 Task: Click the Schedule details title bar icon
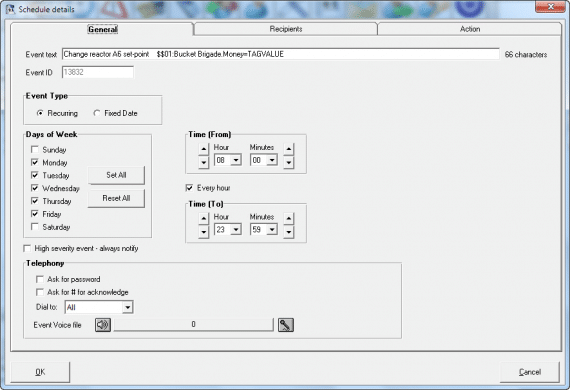(10, 9)
